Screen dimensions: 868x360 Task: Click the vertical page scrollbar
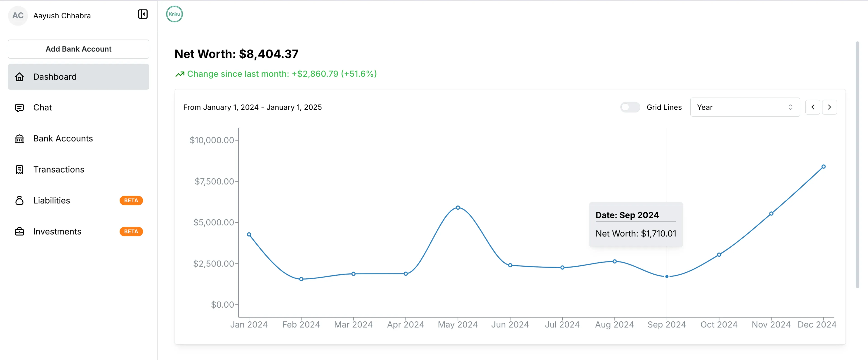(x=857, y=165)
